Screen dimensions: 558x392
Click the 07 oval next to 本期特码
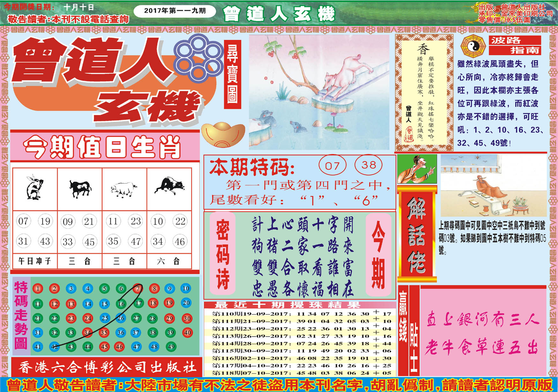point(332,166)
